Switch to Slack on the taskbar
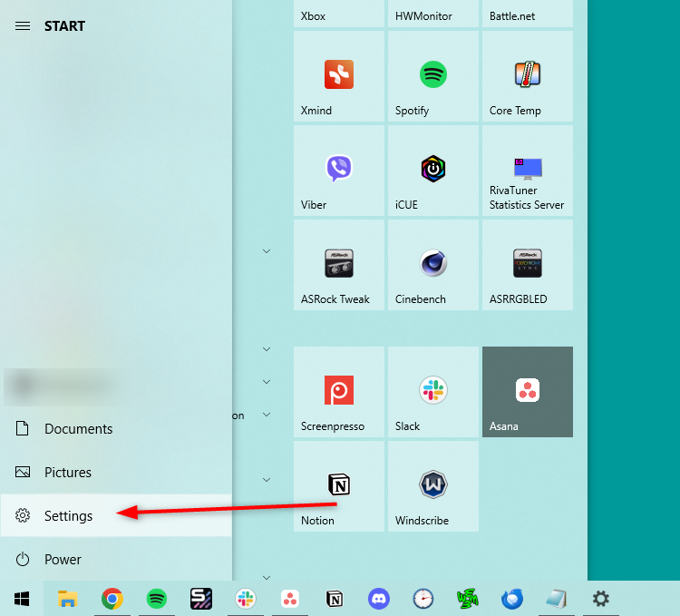 point(246,599)
